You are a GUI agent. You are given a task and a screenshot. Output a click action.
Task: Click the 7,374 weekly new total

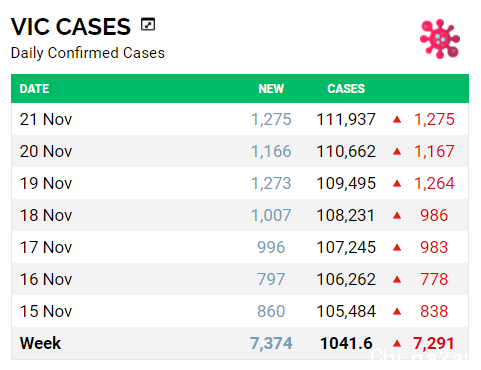271,343
